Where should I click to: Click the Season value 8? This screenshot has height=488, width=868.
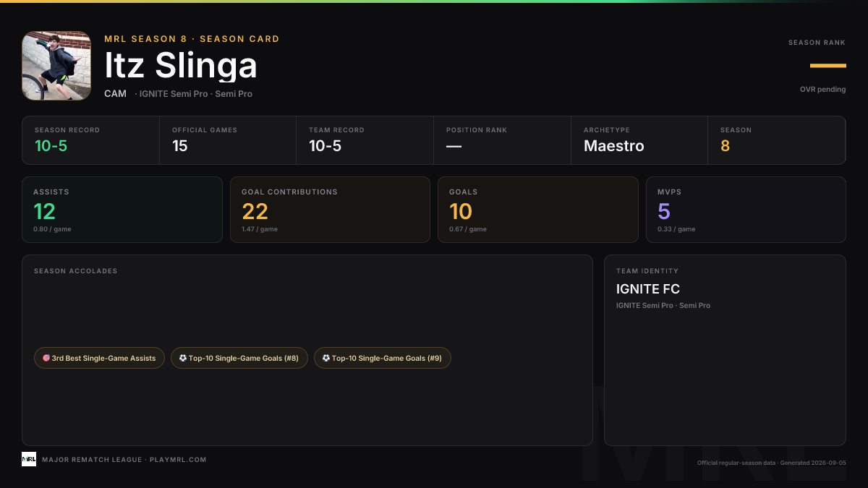click(725, 146)
